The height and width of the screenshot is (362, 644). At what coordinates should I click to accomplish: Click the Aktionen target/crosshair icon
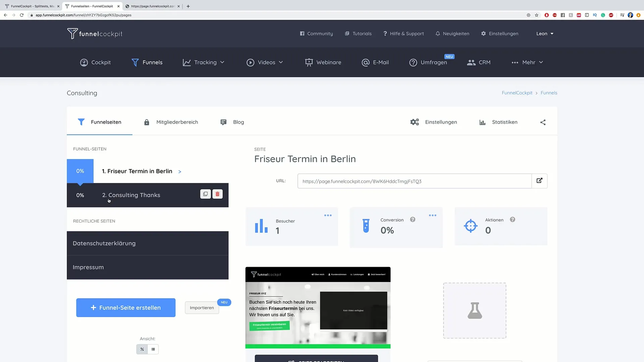pos(471,226)
